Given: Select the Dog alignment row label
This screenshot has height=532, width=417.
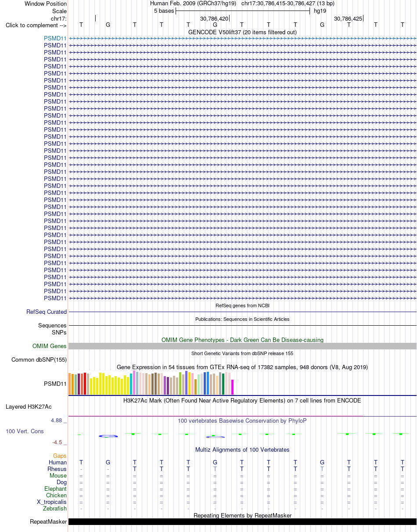Looking at the screenshot, I should click(61, 482).
